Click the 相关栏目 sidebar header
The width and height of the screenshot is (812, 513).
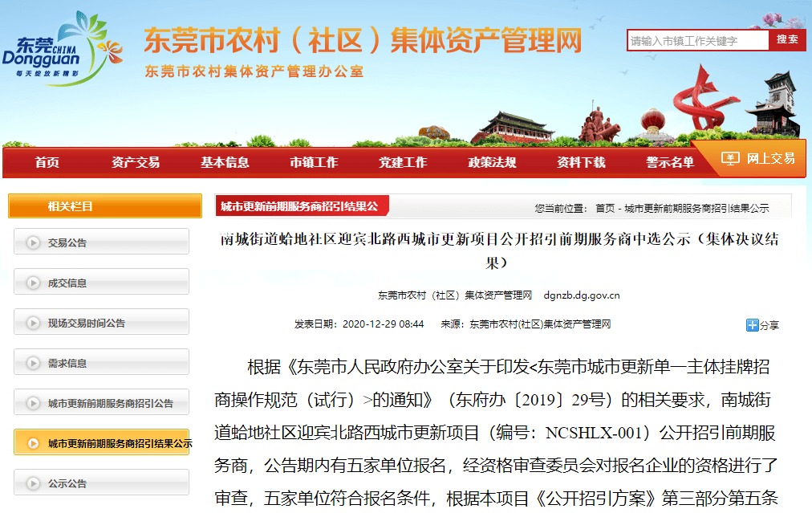[105, 206]
